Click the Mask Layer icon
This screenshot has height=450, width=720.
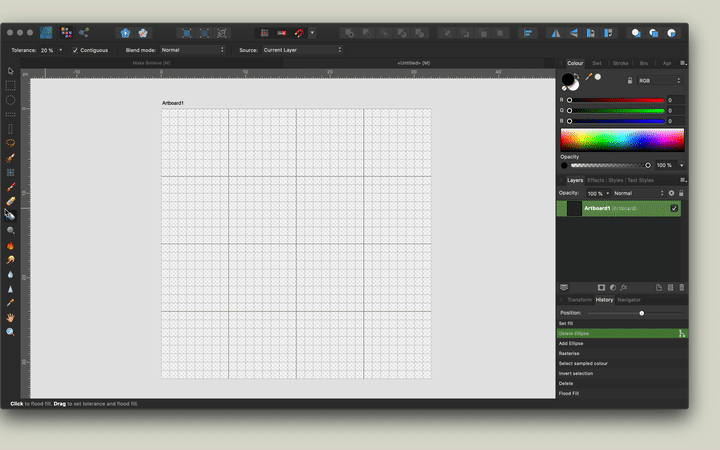601,287
